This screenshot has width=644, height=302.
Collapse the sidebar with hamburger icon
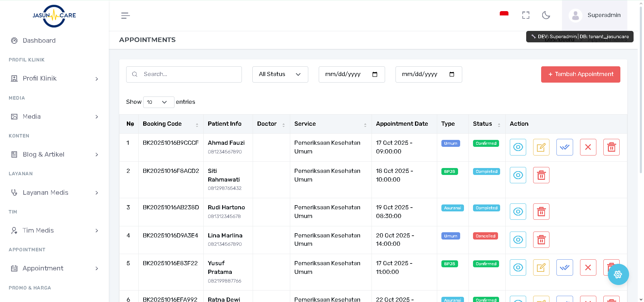[x=125, y=16]
